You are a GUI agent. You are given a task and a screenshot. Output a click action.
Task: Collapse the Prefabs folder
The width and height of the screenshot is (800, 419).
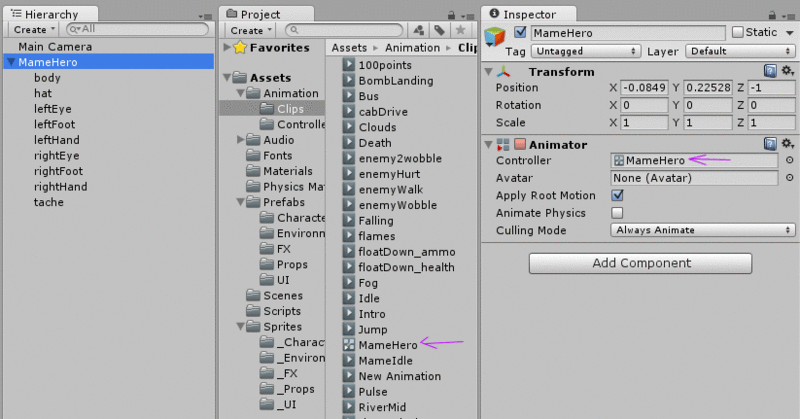click(x=240, y=202)
